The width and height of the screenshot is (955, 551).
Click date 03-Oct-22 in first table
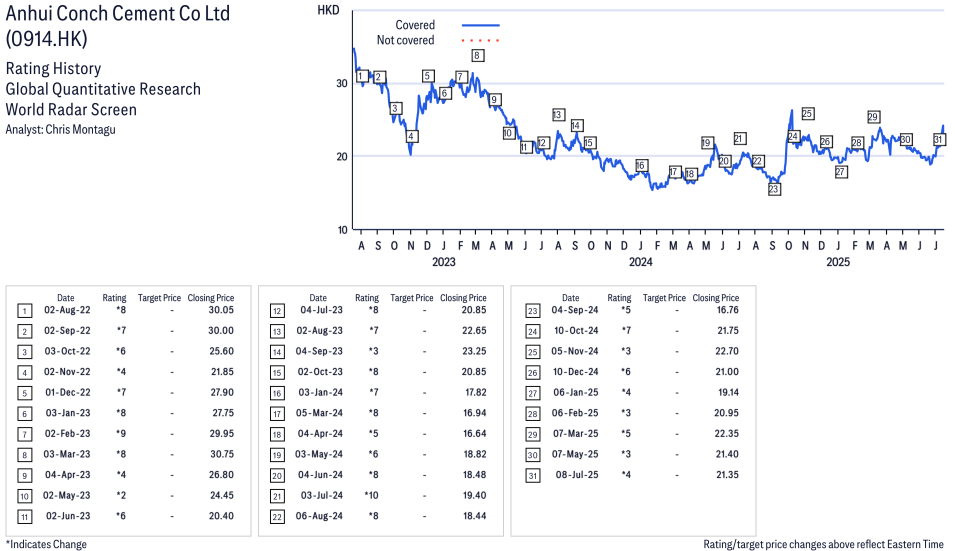(67, 351)
